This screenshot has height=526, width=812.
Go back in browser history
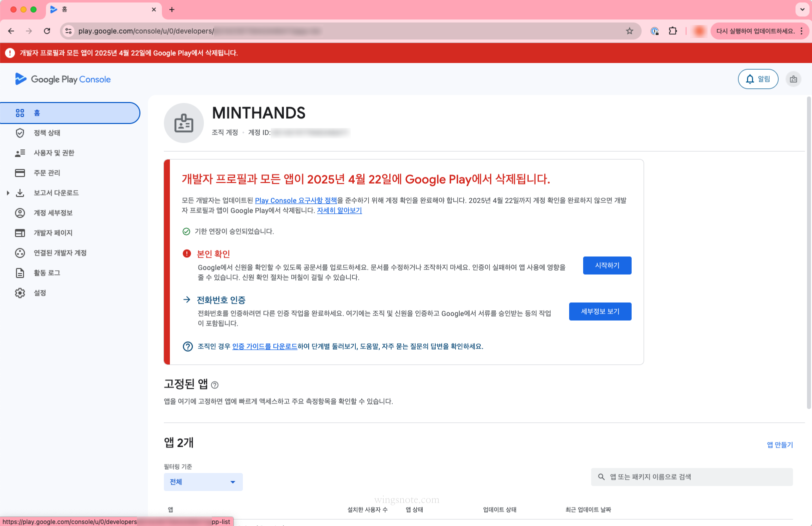tap(11, 31)
